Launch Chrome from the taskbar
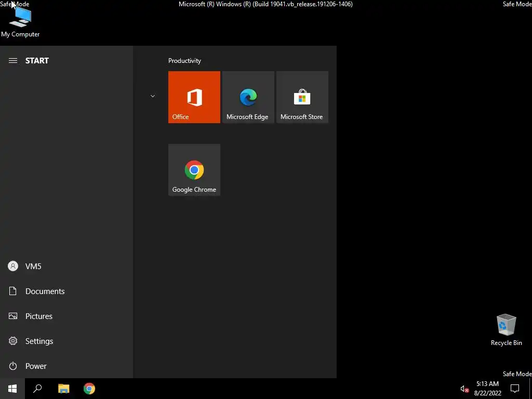The image size is (532, 399). [89, 389]
